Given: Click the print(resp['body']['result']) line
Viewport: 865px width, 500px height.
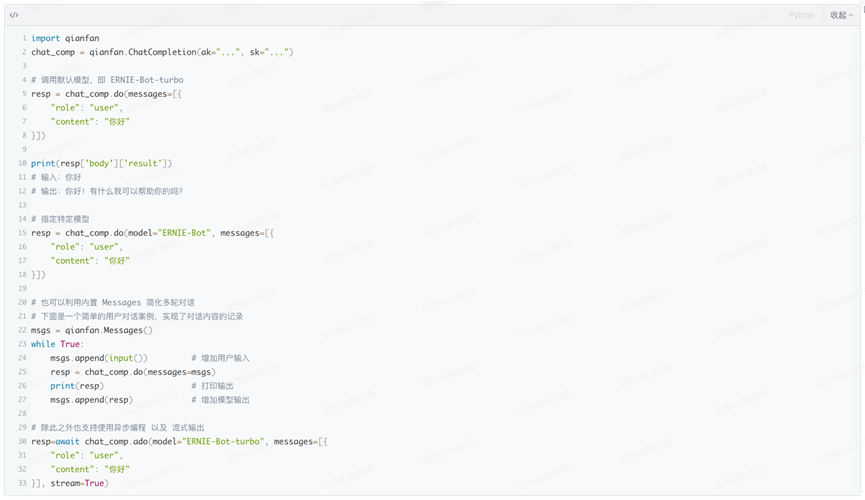Looking at the screenshot, I should (102, 163).
